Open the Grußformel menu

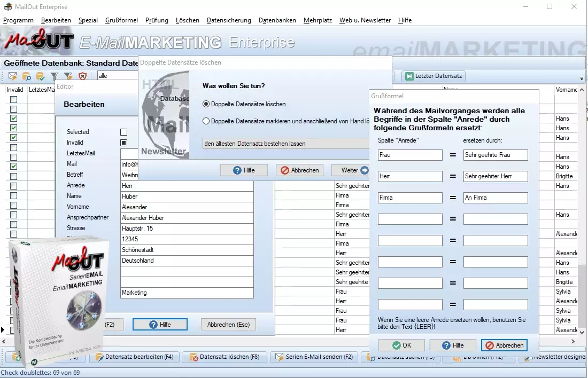[121, 20]
